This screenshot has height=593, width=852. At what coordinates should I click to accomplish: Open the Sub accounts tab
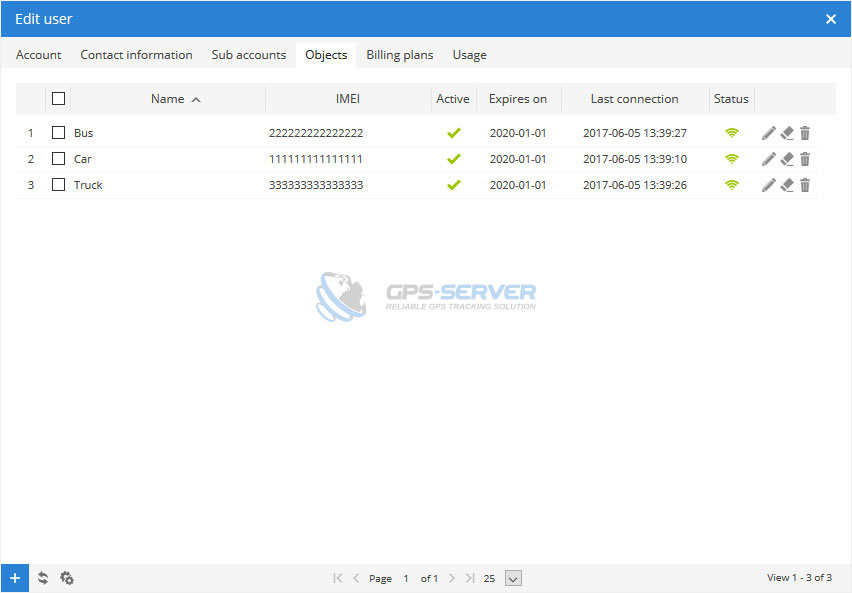click(248, 55)
